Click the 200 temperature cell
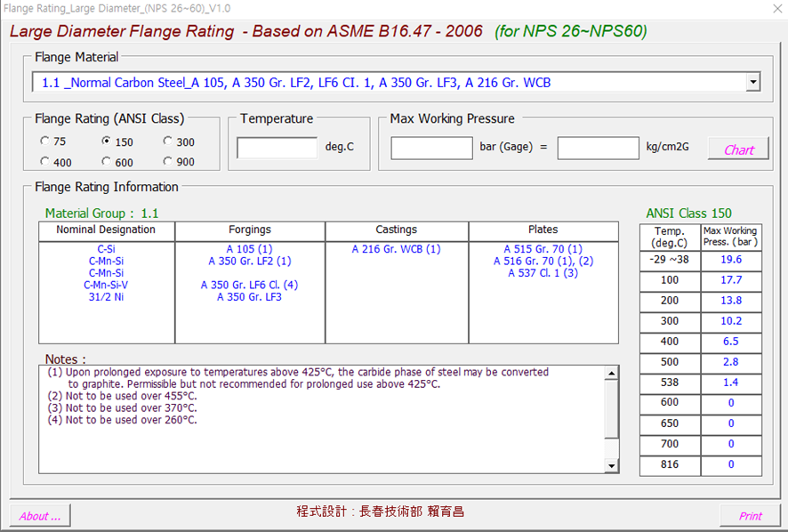 tap(670, 301)
